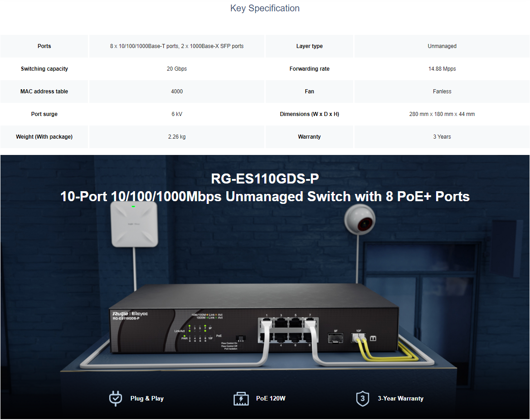Click the Unmanaged value cell
The width and height of the screenshot is (530, 420).
point(442,46)
